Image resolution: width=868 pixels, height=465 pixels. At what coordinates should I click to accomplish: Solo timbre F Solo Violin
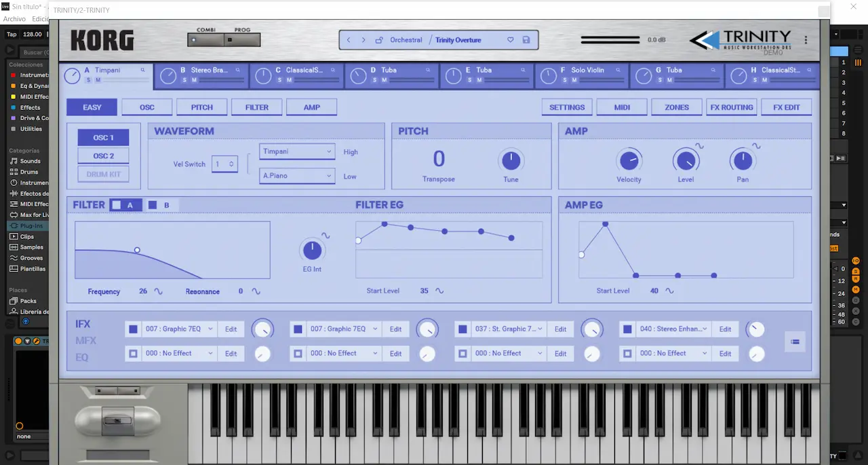point(564,80)
